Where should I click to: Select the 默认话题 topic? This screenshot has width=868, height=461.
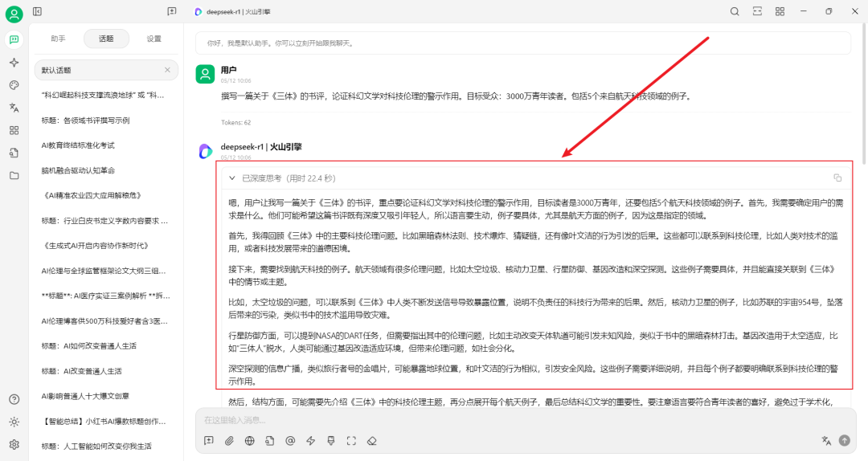106,71
